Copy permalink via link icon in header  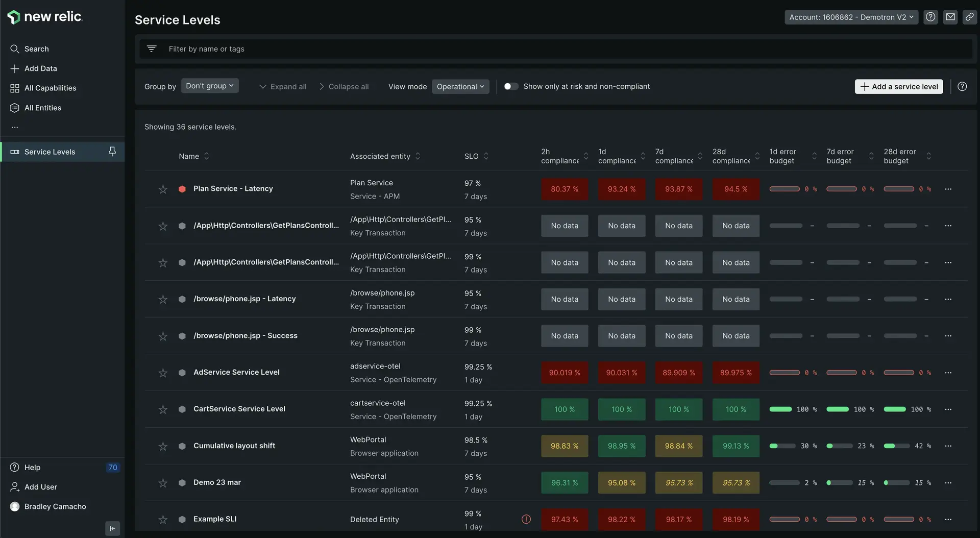tap(969, 17)
